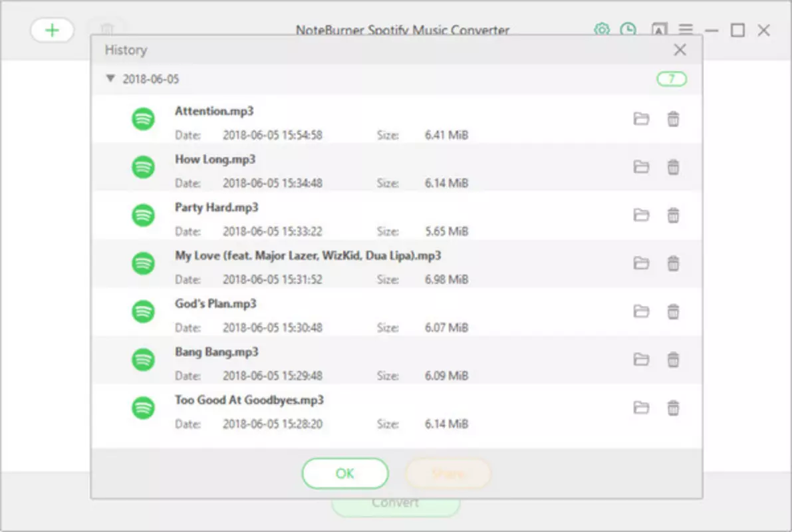Image resolution: width=792 pixels, height=532 pixels.
Task: Open folder for My Love mp3
Action: click(641, 263)
